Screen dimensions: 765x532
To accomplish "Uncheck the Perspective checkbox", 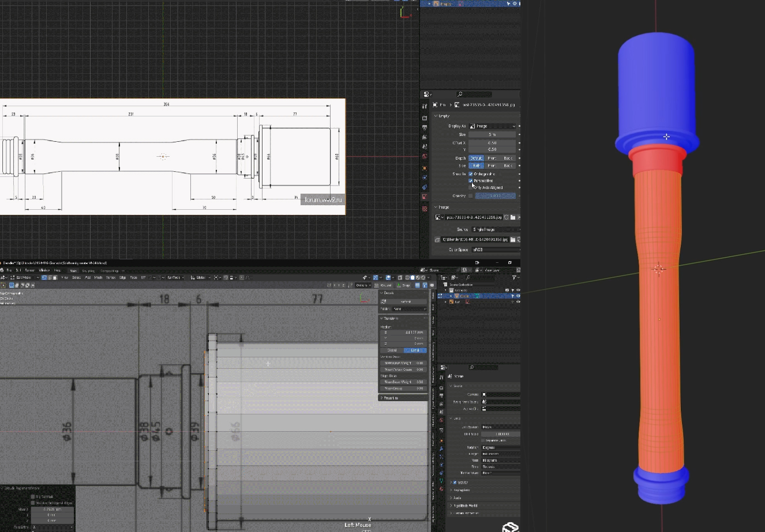I will pyautogui.click(x=471, y=180).
